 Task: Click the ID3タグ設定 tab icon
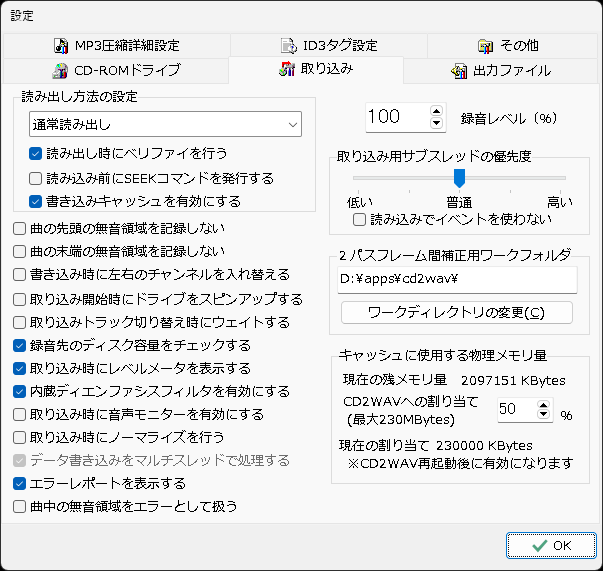[x=288, y=46]
